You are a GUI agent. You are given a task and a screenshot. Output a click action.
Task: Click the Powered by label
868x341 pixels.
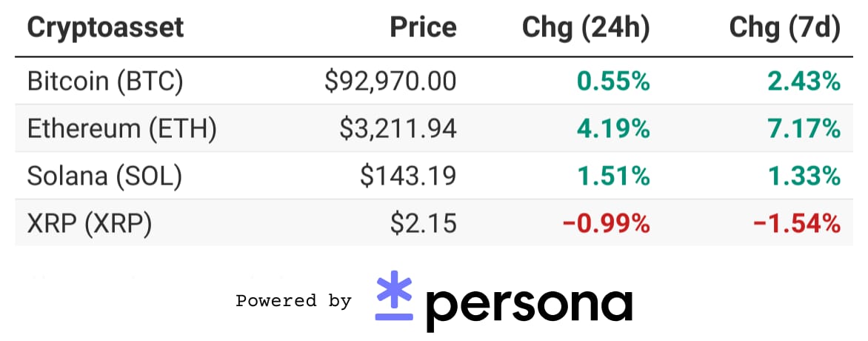(x=293, y=301)
